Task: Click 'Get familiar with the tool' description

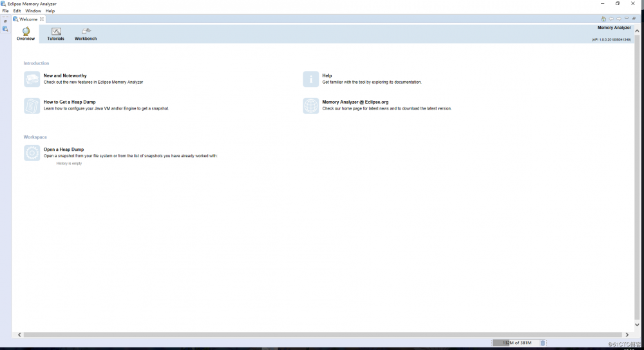Action: coord(372,83)
